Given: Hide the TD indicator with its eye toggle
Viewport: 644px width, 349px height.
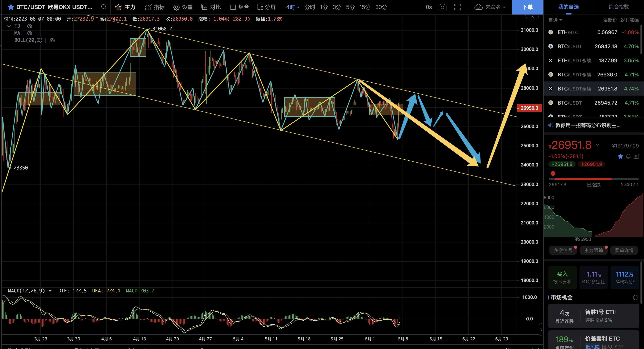Looking at the screenshot, I should [30, 26].
